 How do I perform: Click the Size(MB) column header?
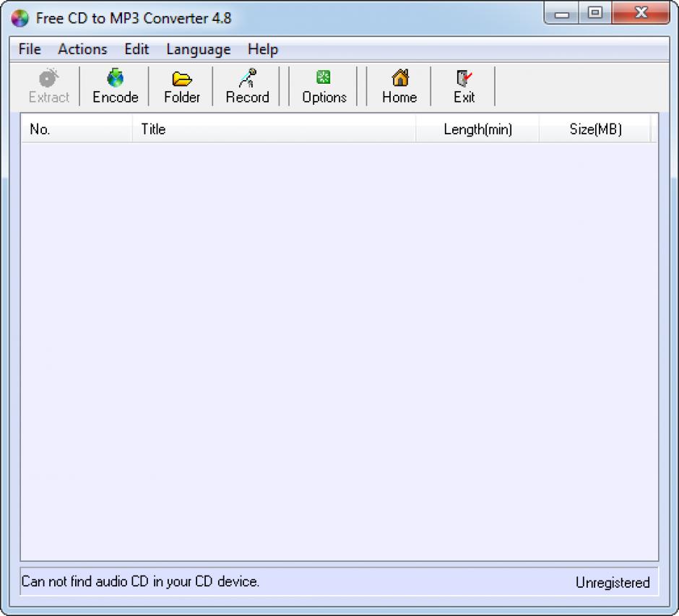[595, 129]
